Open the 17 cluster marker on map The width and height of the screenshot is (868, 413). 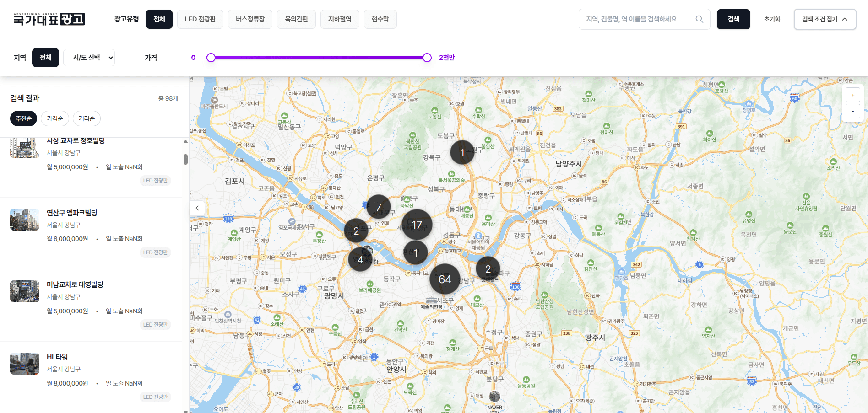pos(417,225)
